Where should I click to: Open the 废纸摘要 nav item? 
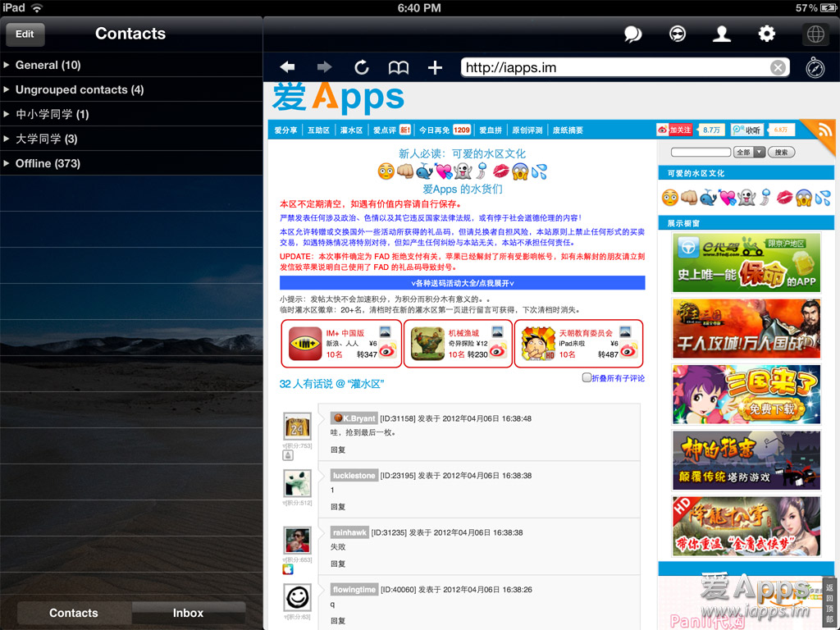[x=568, y=130]
